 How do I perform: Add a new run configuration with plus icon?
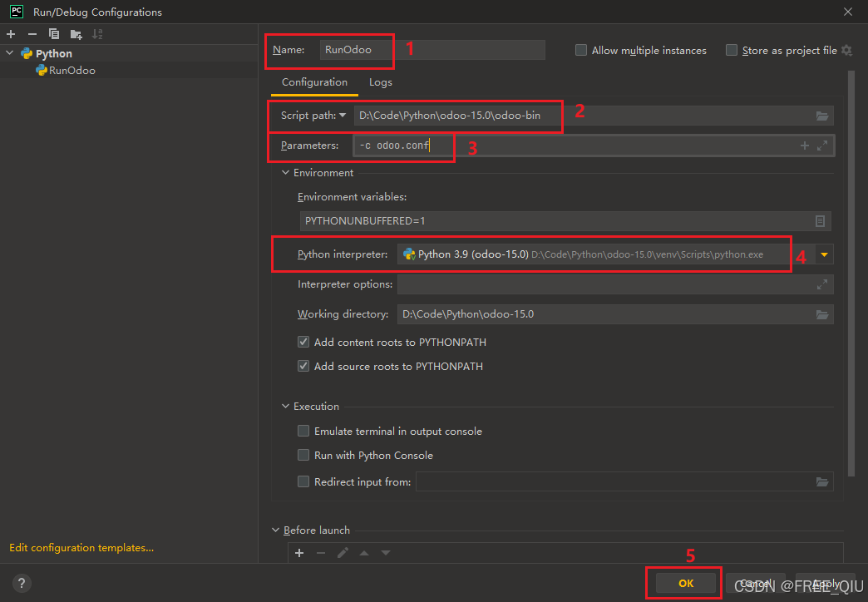click(x=11, y=34)
